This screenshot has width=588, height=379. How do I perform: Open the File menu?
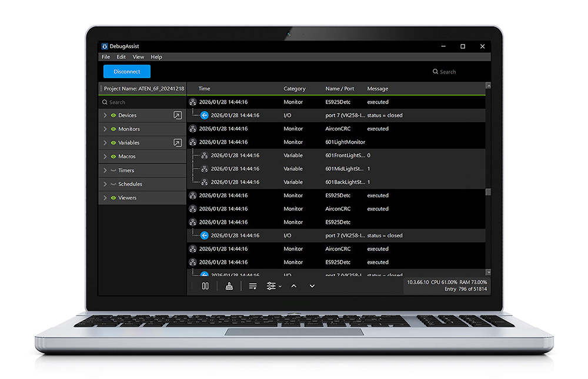point(106,57)
